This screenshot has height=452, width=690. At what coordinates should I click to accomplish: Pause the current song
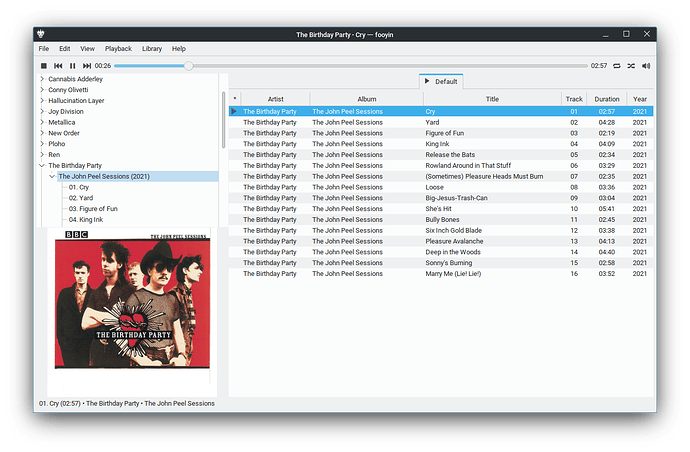click(x=73, y=66)
